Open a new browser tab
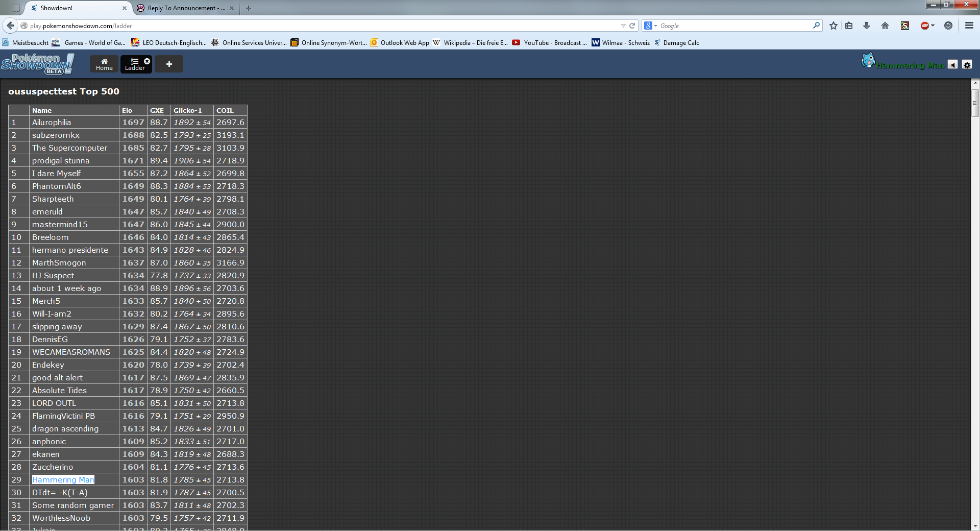Screen dimensions: 980x531 (x=249, y=8)
